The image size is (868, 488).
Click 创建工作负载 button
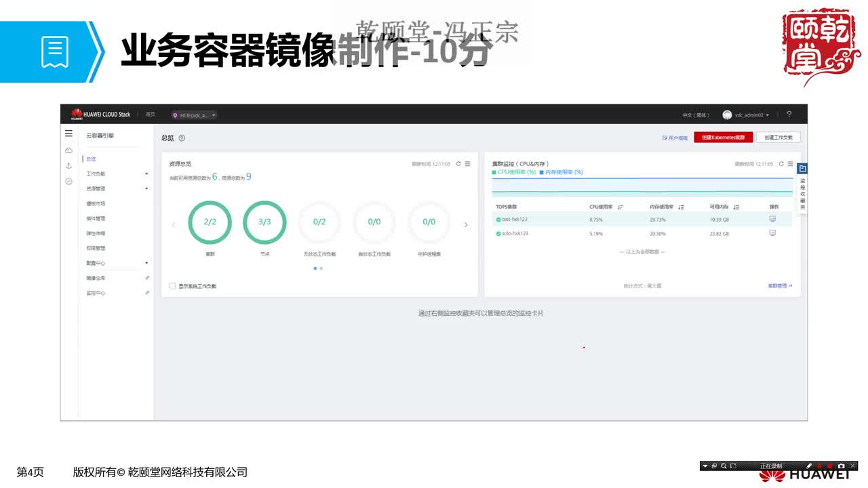[778, 138]
